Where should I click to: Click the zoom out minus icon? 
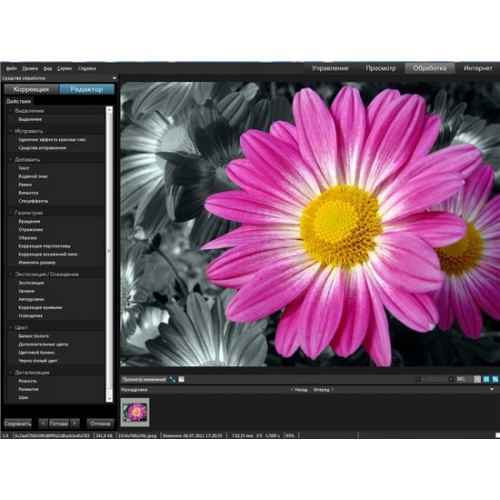click(x=418, y=379)
